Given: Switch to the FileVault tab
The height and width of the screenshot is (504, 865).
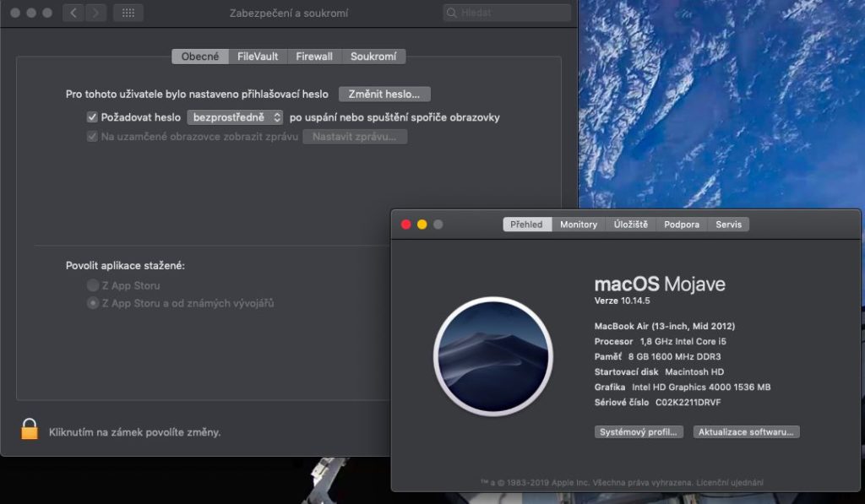Looking at the screenshot, I should point(258,57).
